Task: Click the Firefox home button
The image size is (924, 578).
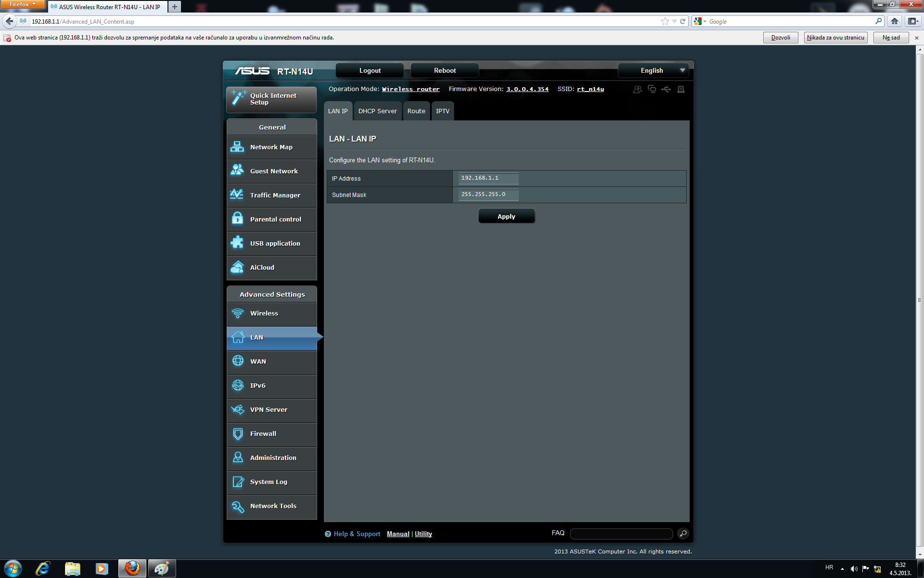Action: click(894, 21)
